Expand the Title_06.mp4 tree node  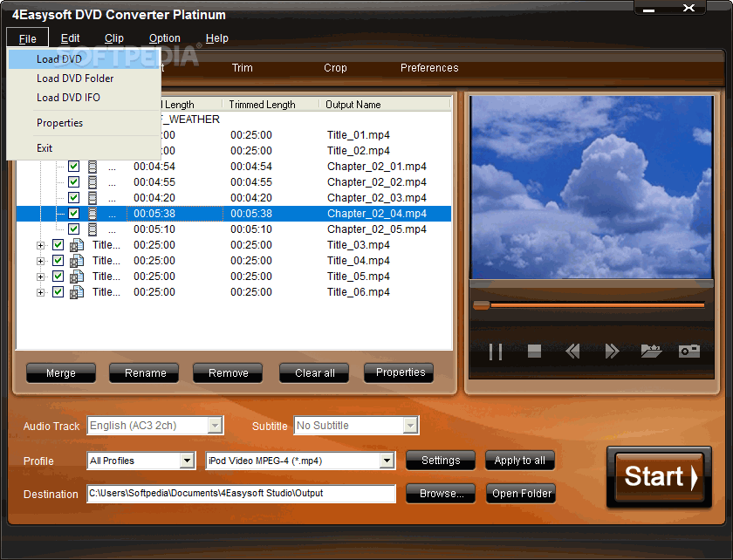tap(41, 292)
